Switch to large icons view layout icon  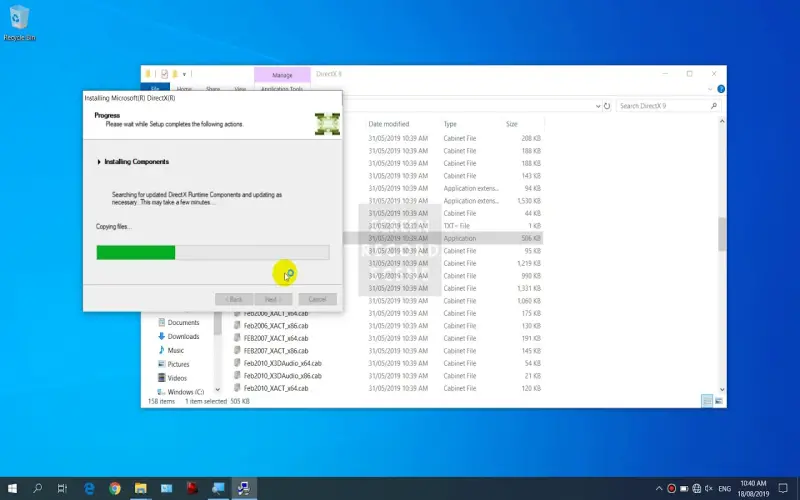point(718,401)
